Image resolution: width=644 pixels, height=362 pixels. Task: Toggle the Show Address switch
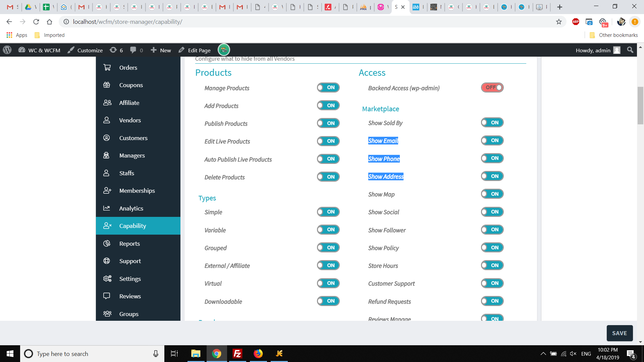click(x=492, y=176)
